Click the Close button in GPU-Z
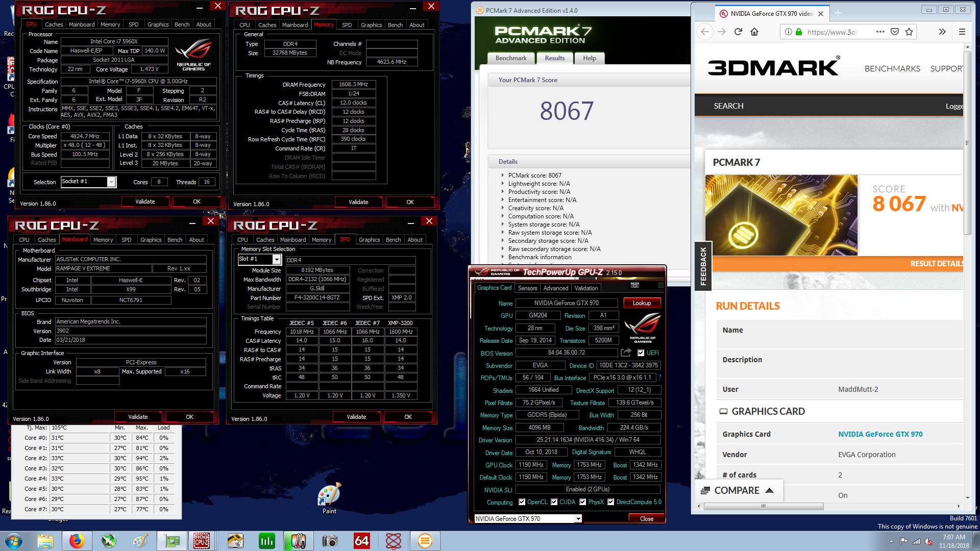This screenshot has width=980, height=551. (x=647, y=519)
